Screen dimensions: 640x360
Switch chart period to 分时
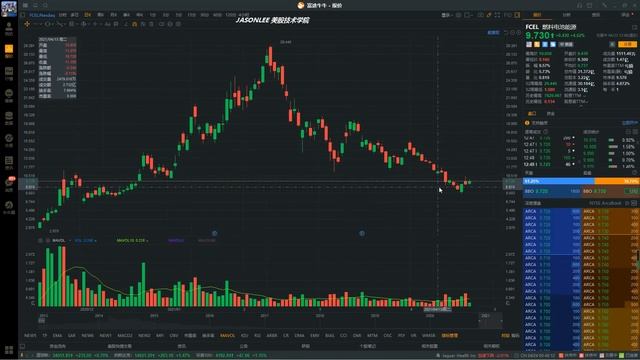(62, 15)
